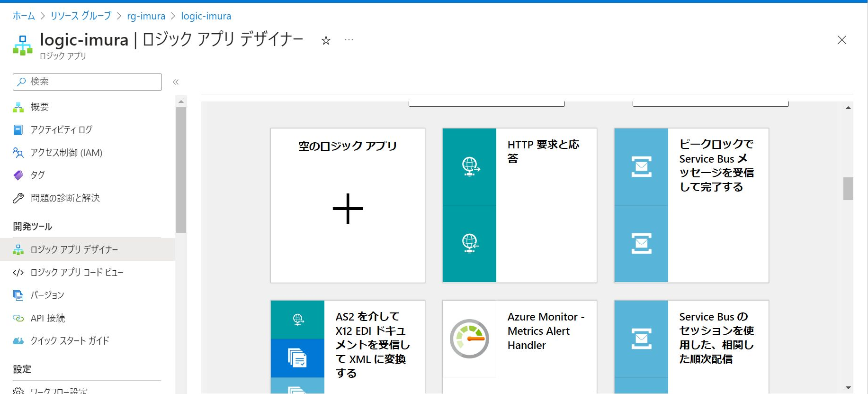Click the Logic App resource icon beside the title
The width and height of the screenshot is (868, 394).
tap(23, 46)
